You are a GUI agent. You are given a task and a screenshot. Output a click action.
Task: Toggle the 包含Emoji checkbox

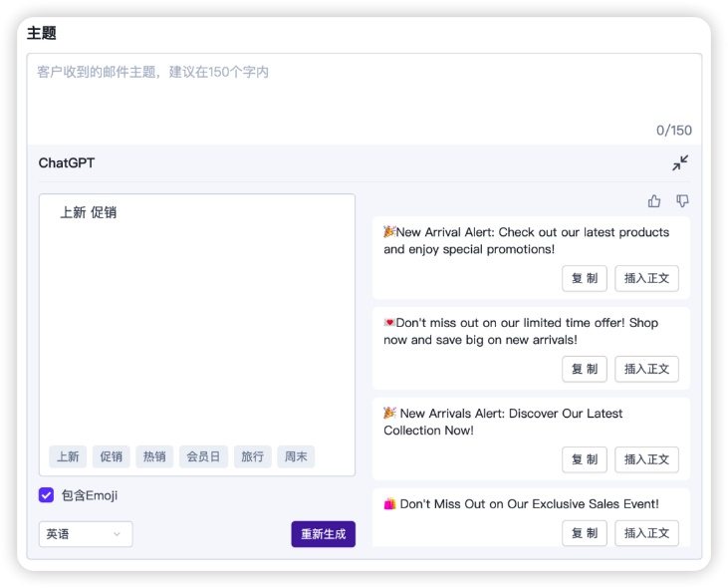tap(46, 495)
